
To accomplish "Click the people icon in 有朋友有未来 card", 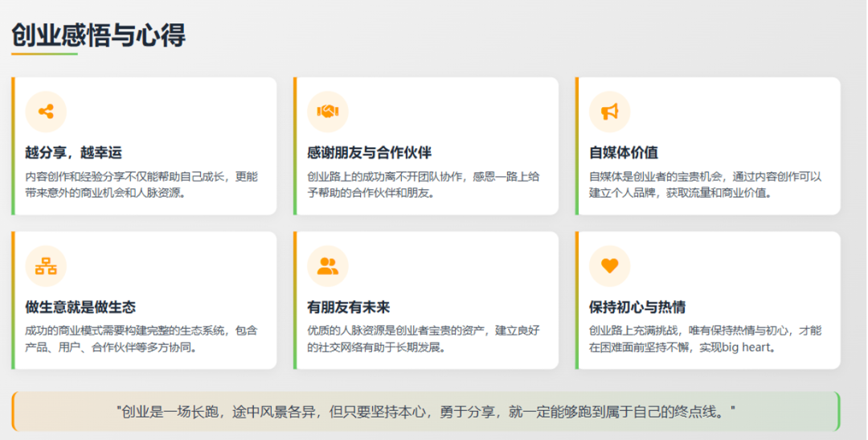I will pyautogui.click(x=328, y=266).
